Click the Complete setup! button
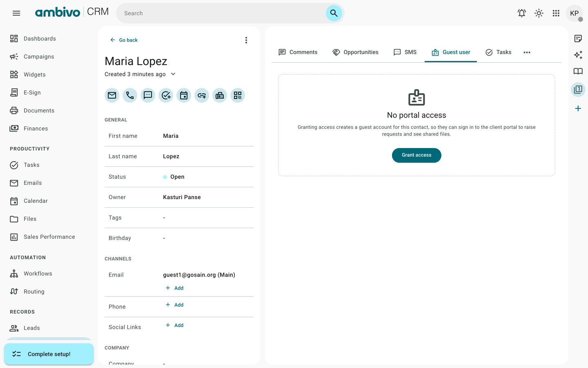Viewport: 588px width, 368px height. point(49,354)
